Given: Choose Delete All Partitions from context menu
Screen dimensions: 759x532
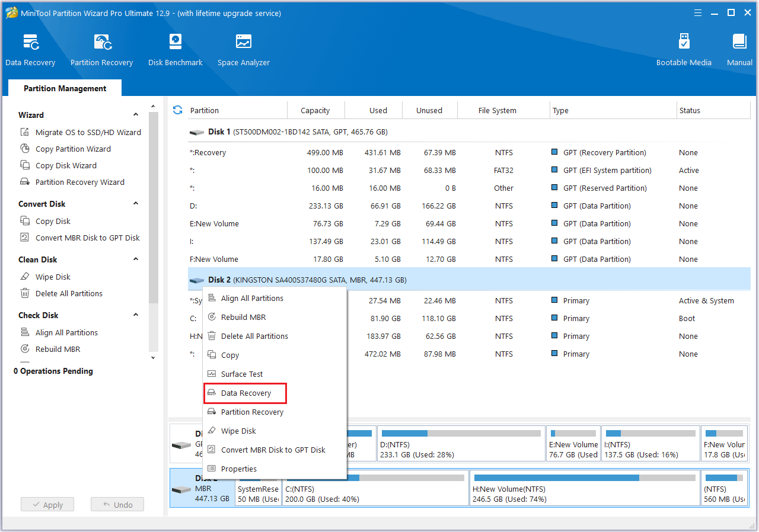Looking at the screenshot, I should [x=275, y=336].
